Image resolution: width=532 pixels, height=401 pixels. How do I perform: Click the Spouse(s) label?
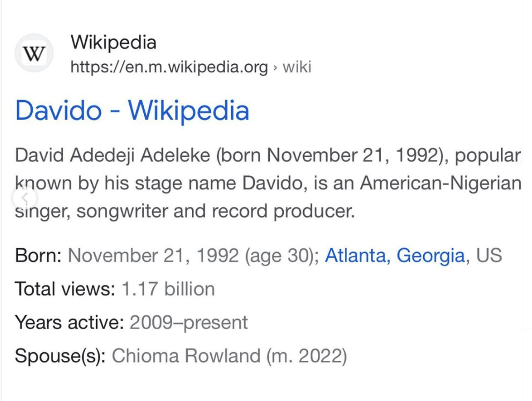(60, 356)
